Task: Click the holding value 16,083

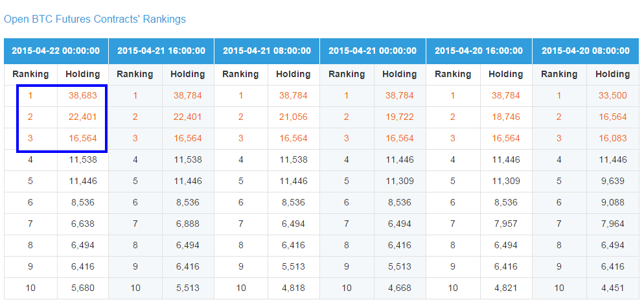Action: (612, 139)
